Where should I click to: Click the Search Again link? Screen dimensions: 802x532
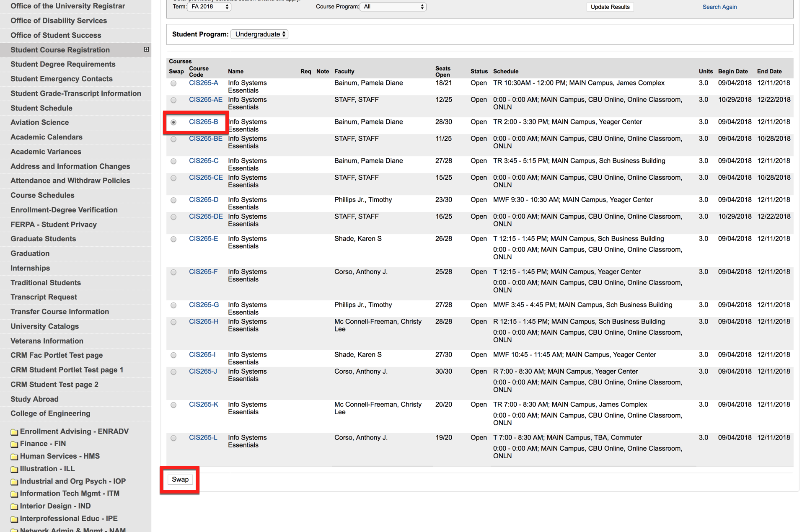pos(719,7)
